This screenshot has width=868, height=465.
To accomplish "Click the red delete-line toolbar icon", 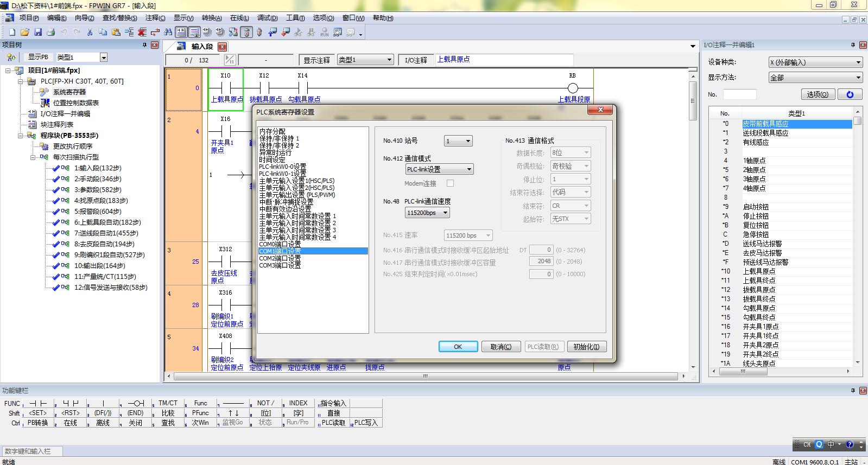I will [142, 33].
